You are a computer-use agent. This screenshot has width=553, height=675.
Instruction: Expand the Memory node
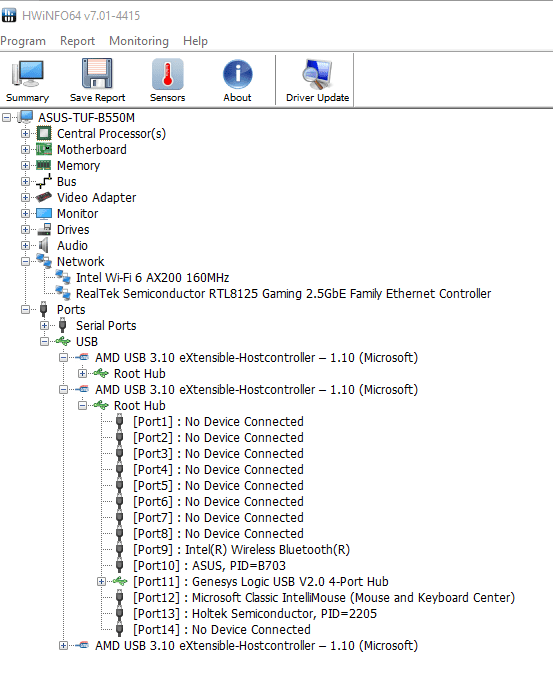click(25, 165)
